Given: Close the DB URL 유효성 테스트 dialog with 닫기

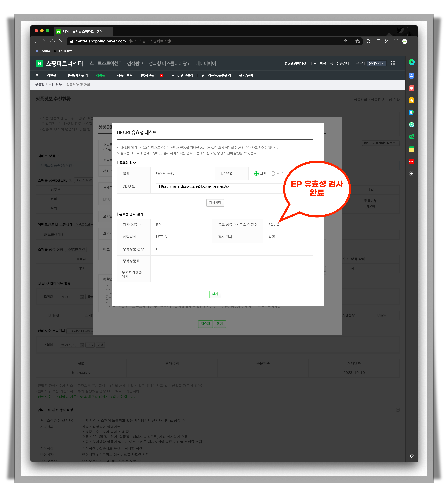Looking at the screenshot, I should pyautogui.click(x=215, y=294).
